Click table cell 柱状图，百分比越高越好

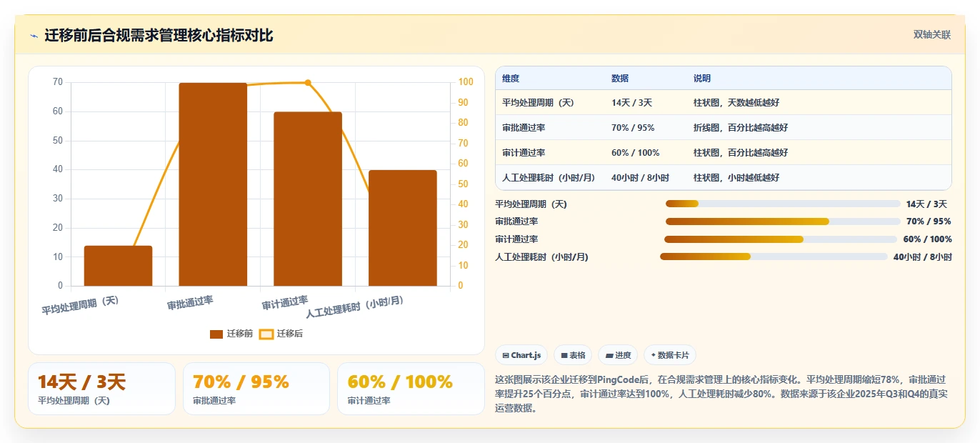[741, 153]
